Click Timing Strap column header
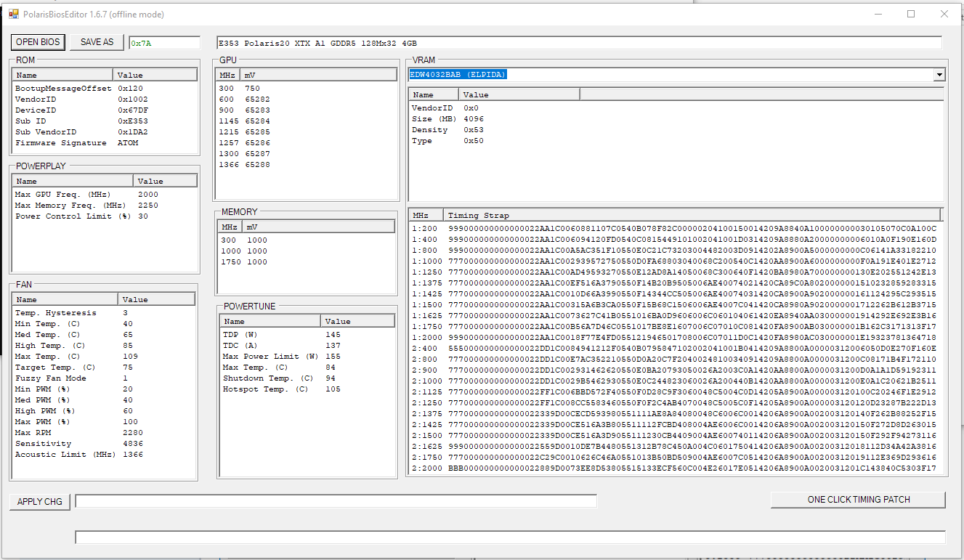 692,215
